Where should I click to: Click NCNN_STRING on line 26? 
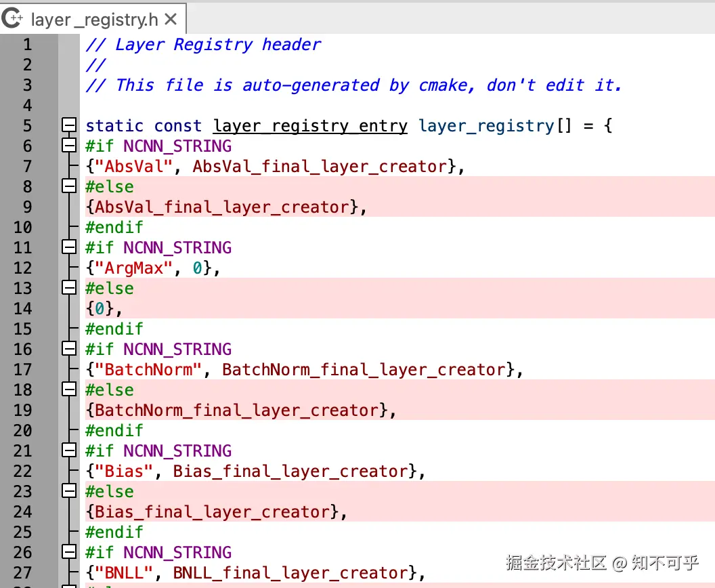[x=177, y=553]
